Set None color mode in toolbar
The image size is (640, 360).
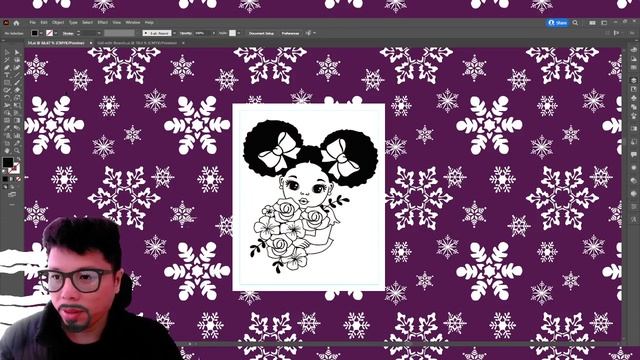coord(18,179)
